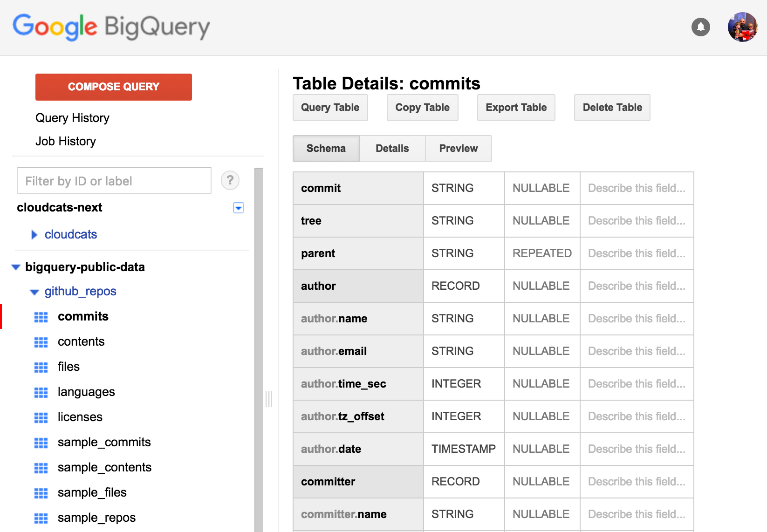The height and width of the screenshot is (532, 767).
Task: Select the sample_contents table
Action: 104,467
